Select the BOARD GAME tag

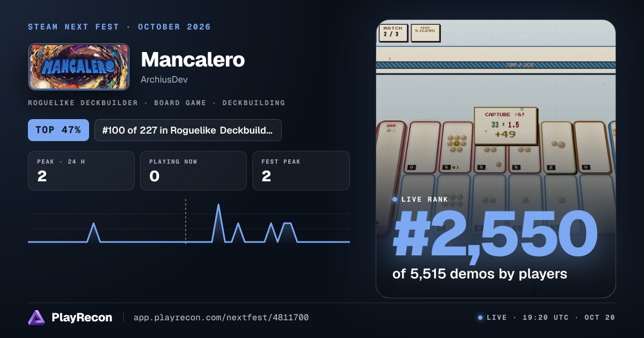pos(180,102)
